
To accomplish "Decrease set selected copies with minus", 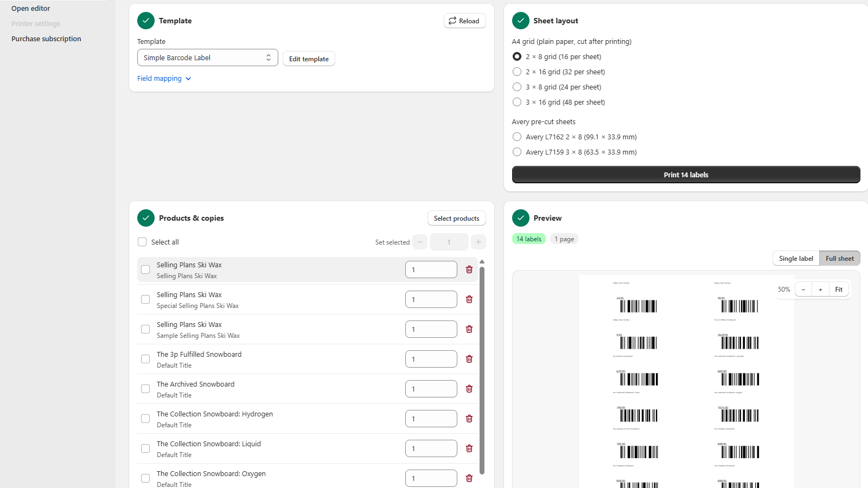I will coord(420,242).
